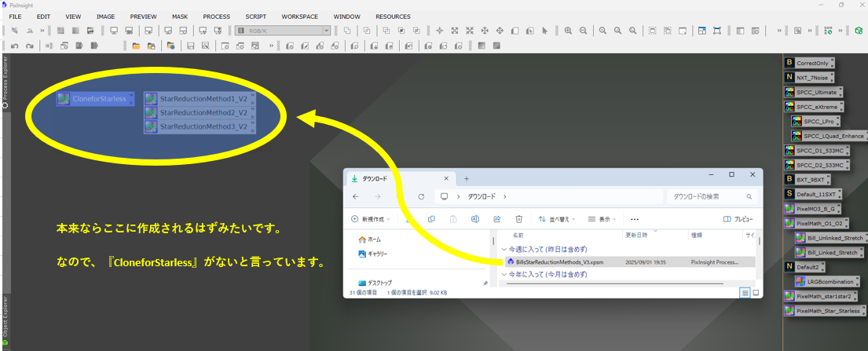Select デスクトップ in Explorer navigation pane
This screenshot has height=351, width=868.
(x=375, y=283)
